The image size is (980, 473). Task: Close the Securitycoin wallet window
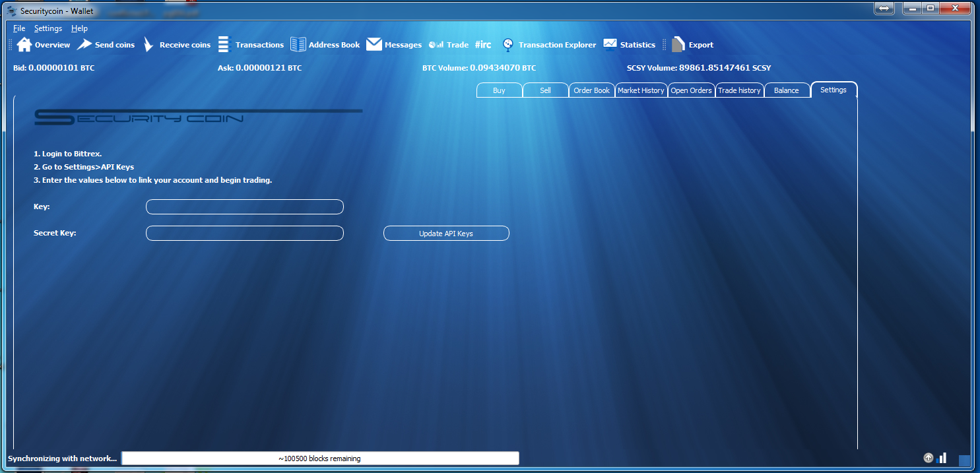[x=956, y=8]
